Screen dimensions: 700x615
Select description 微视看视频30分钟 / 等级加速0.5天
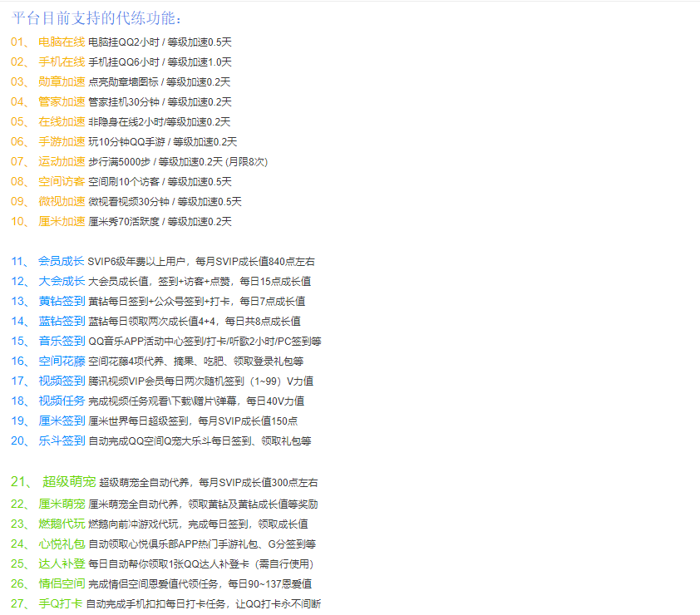[165, 202]
